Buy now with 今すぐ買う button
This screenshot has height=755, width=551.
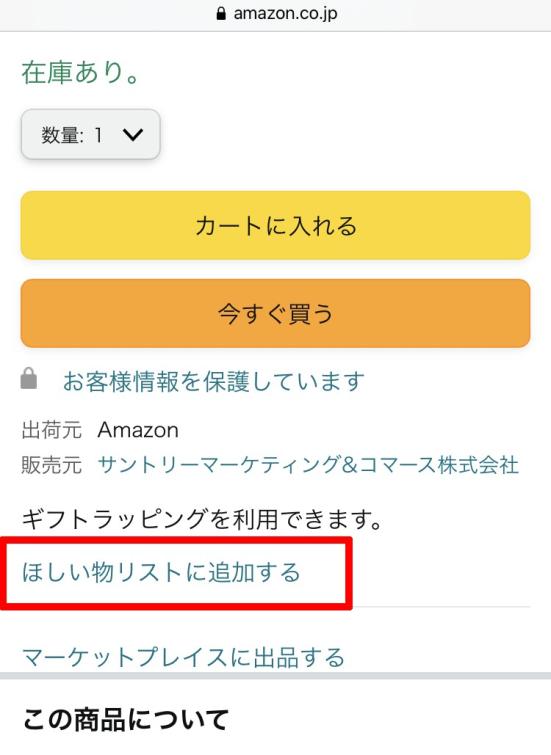276,313
